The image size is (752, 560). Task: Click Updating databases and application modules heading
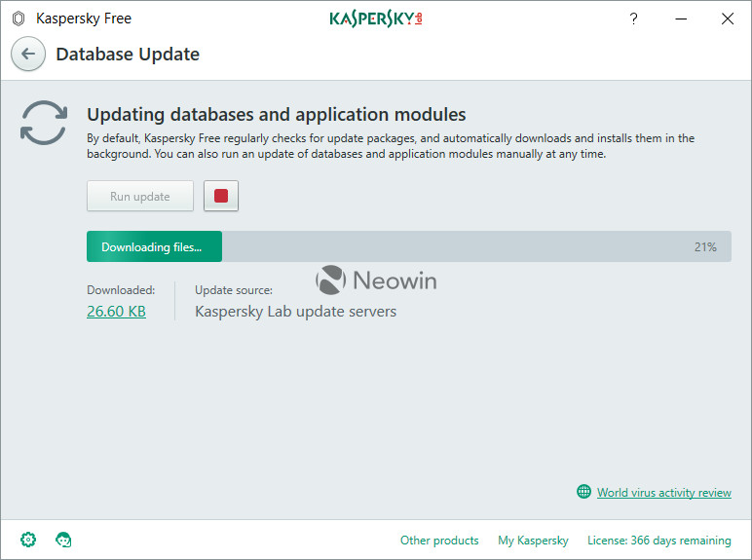(x=277, y=115)
